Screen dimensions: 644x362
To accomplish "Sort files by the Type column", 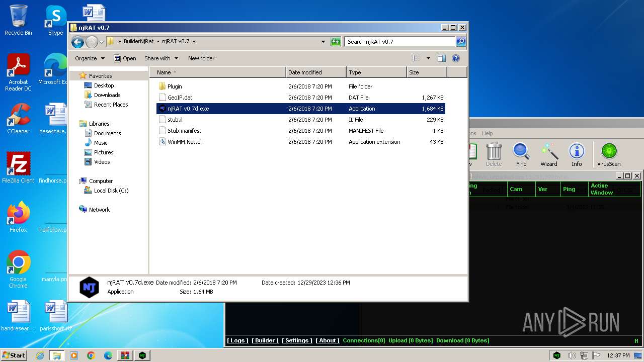I will click(376, 72).
